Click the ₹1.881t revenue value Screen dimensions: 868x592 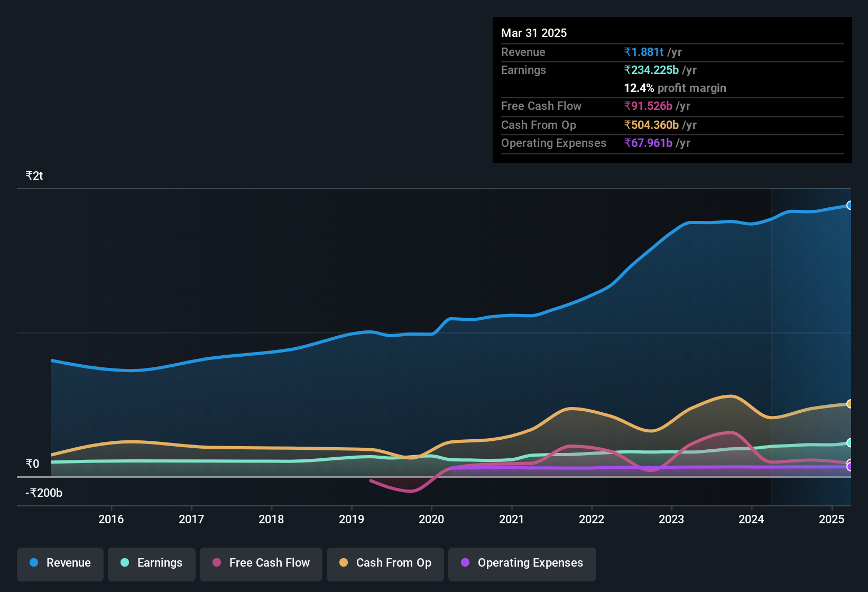pos(644,52)
